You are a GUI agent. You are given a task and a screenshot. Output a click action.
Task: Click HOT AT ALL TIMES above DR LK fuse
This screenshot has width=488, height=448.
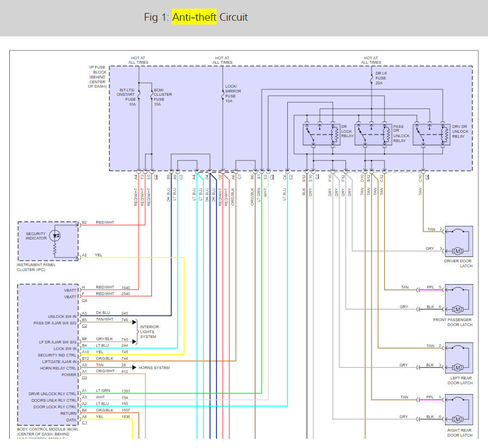(371, 60)
